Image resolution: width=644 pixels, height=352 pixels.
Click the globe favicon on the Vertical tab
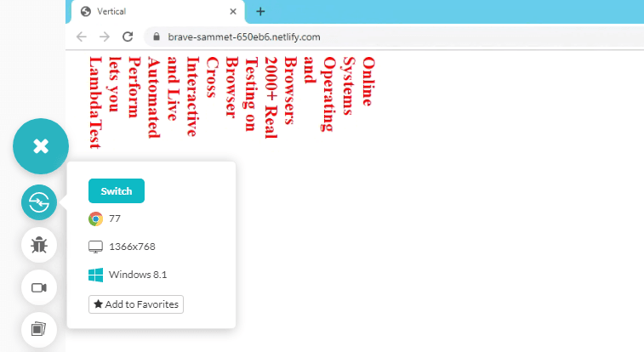click(x=86, y=12)
